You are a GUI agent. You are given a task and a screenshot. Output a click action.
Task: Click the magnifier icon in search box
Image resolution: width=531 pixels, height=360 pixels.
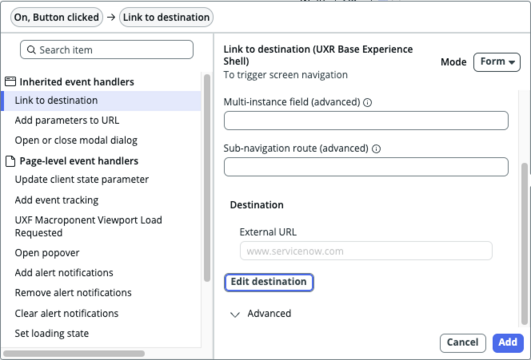tap(31, 50)
